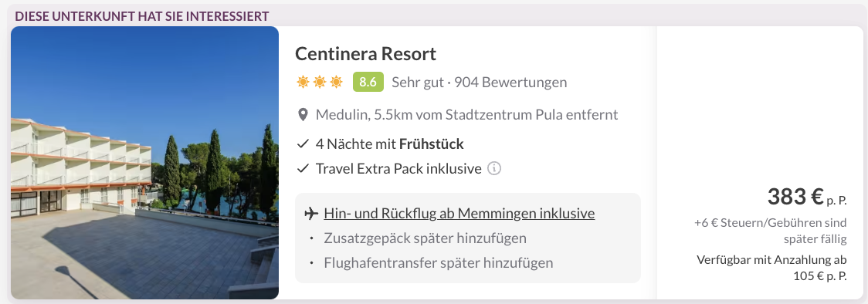This screenshot has width=868, height=304.
Task: Open Hin- und Rückflug ab Memmingen link
Action: pyautogui.click(x=459, y=214)
